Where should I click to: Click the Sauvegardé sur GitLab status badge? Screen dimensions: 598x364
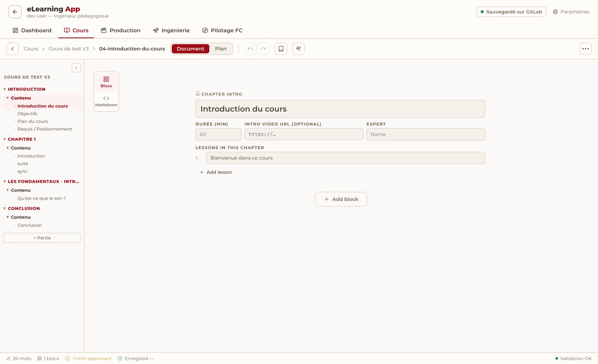511,12
